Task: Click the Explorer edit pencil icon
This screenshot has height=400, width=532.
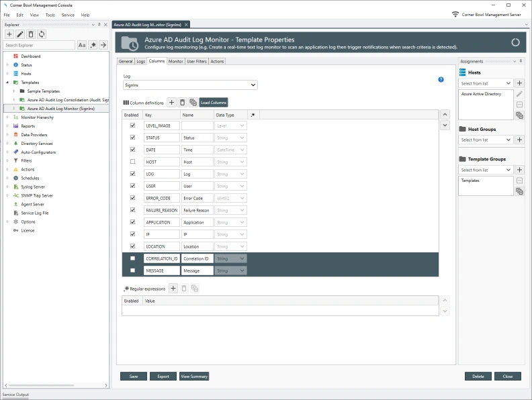Action: pos(20,34)
